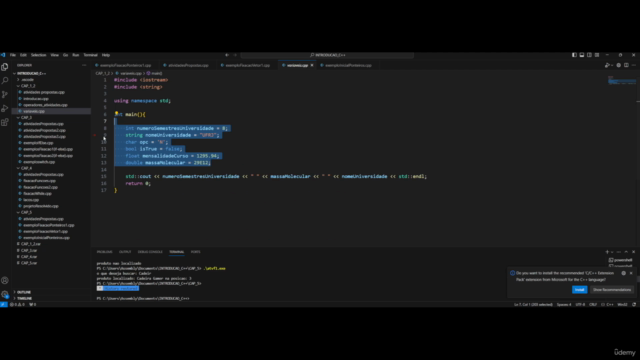Split the editor to the right
This screenshot has width=640, height=360.
(x=626, y=65)
